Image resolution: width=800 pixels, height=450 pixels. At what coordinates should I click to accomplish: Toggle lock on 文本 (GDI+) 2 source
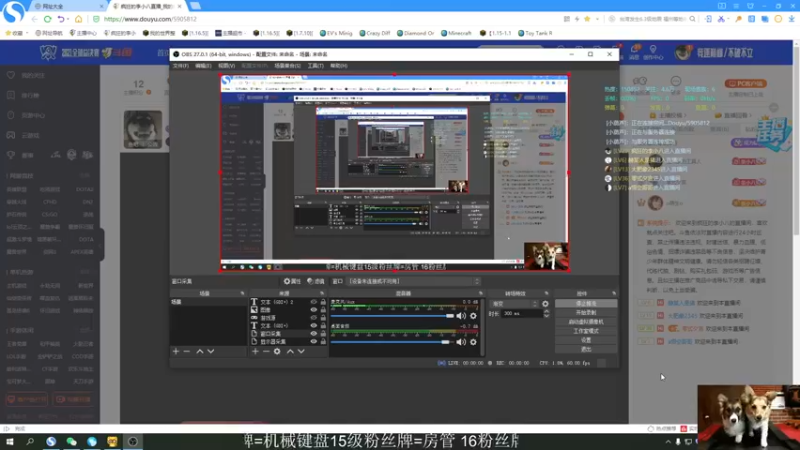tap(323, 302)
